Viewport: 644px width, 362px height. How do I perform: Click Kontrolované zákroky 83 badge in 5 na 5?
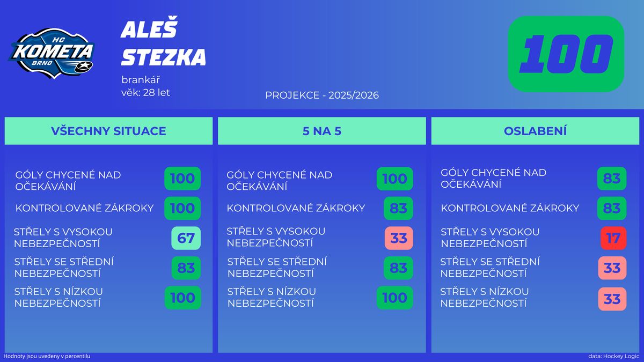(x=398, y=208)
